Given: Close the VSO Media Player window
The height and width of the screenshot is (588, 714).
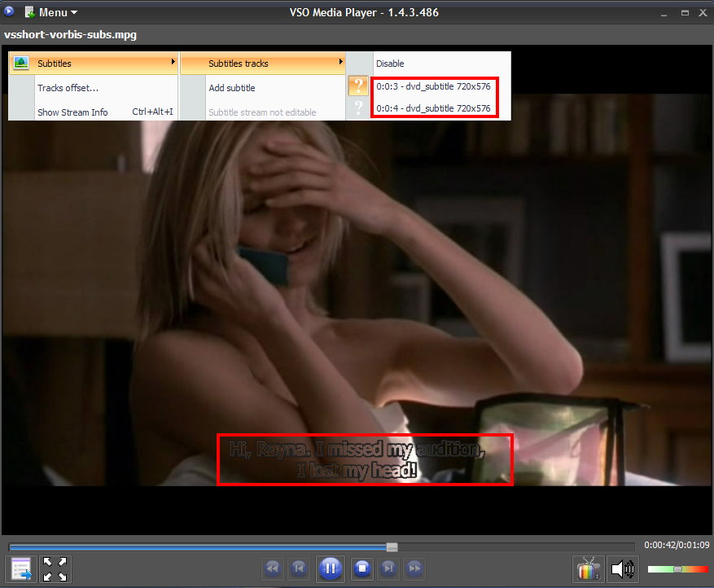Looking at the screenshot, I should pos(703,13).
